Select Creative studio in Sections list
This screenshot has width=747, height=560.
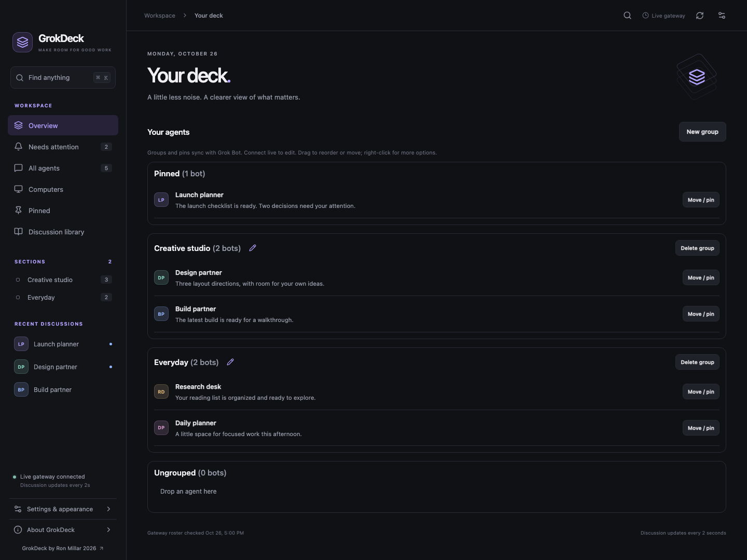coord(63,279)
